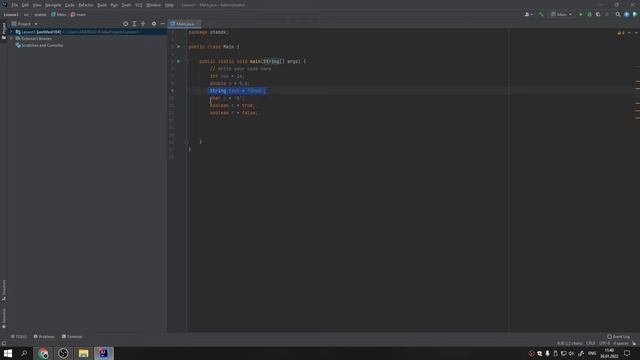This screenshot has width=640, height=360.
Task: Toggle the Structure side tab
Action: [4, 290]
